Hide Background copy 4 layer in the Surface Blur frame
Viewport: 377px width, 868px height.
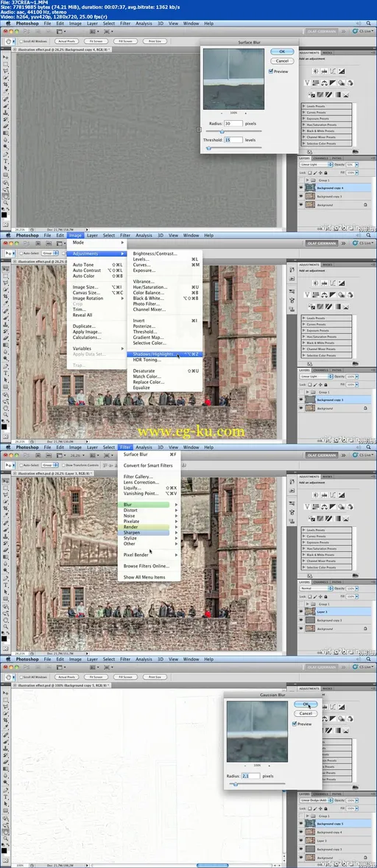coord(300,188)
